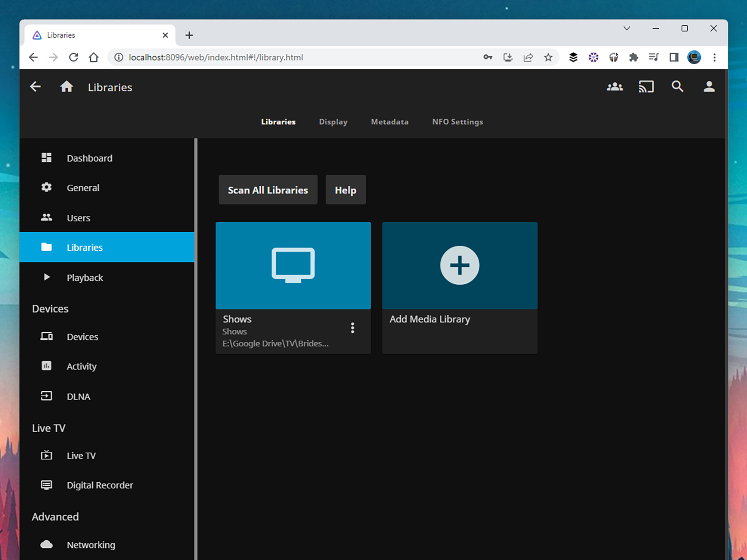
Task: Open the NFO Settings tab
Action: [457, 122]
